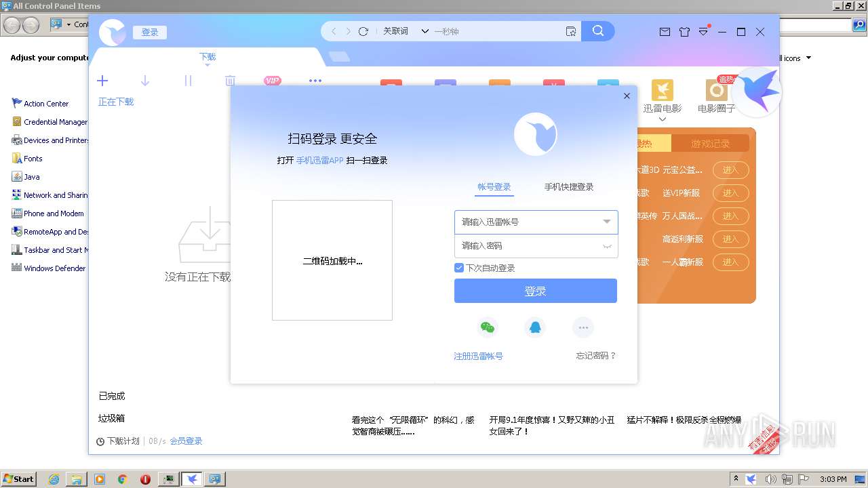The image size is (868, 488).
Task: Click 忘记密码? link
Action: pos(596,356)
